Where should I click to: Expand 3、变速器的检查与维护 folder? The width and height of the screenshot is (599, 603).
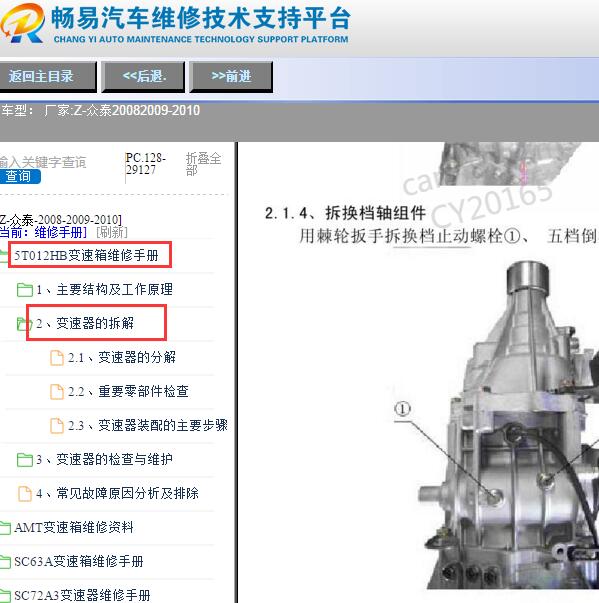(x=104, y=459)
